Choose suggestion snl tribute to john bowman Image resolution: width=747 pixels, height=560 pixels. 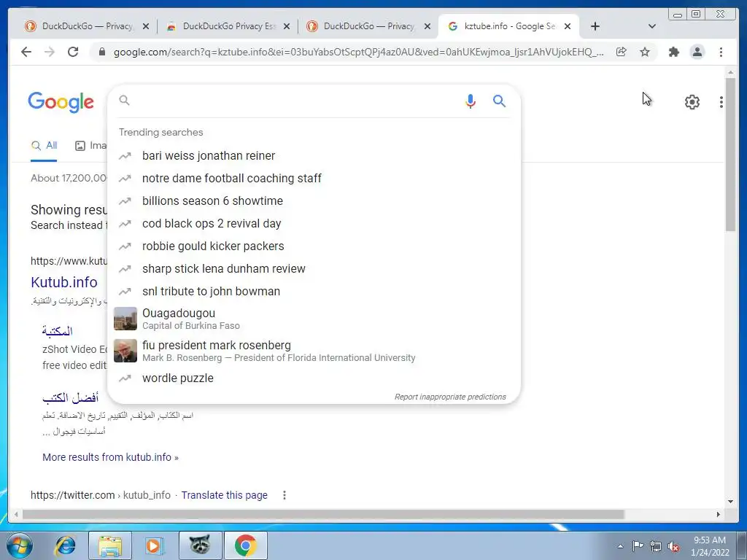pos(314,292)
